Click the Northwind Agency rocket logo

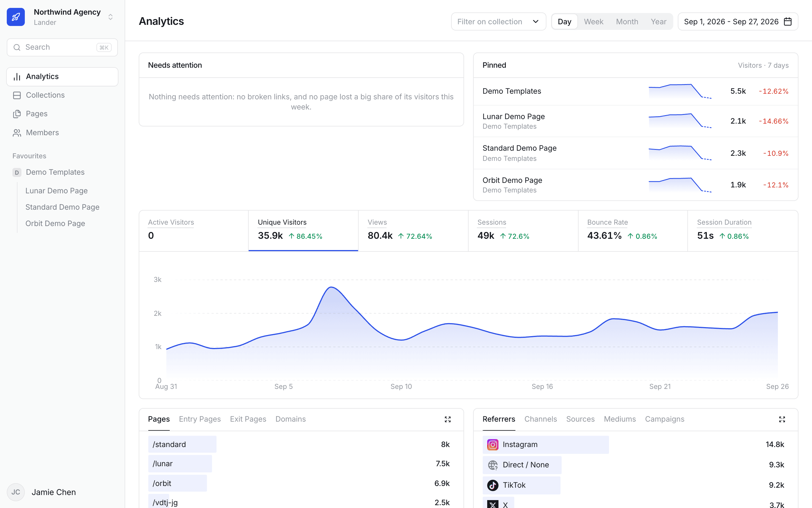point(16,17)
